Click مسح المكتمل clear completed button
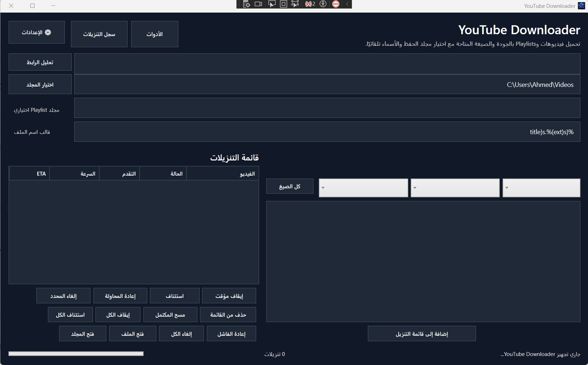The image size is (588, 365). (x=170, y=315)
